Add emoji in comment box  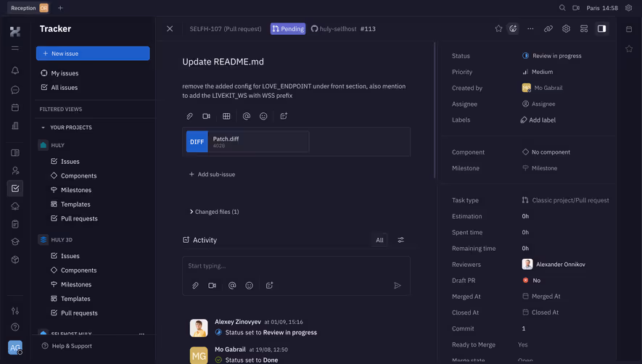coord(249,286)
